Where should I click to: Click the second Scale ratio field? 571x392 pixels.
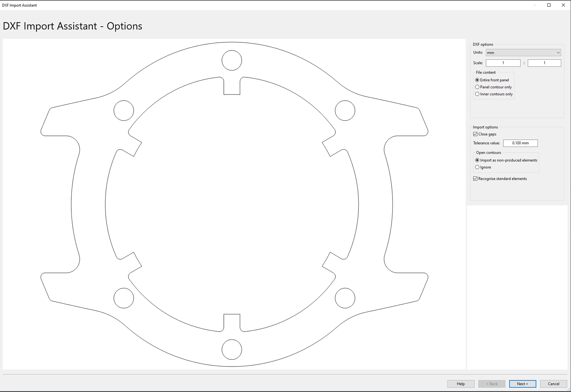(544, 63)
